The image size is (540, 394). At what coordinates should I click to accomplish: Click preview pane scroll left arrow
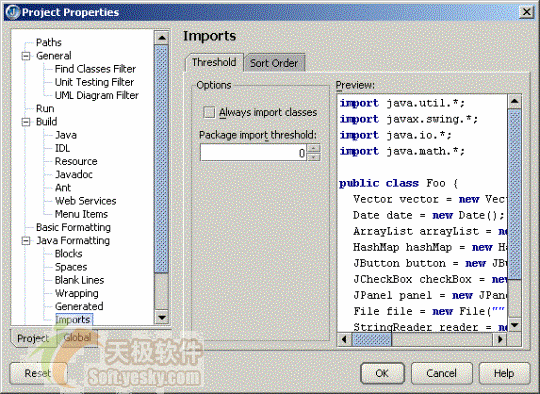pyautogui.click(x=344, y=340)
